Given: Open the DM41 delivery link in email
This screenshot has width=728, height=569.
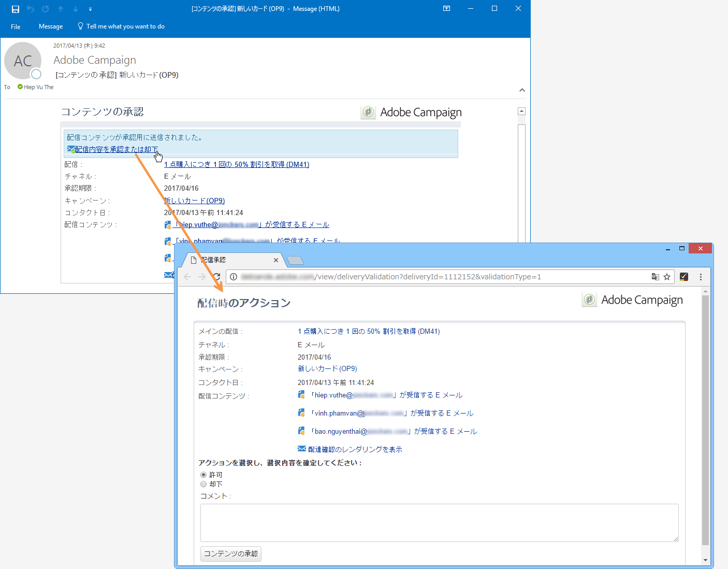Looking at the screenshot, I should coord(237,164).
